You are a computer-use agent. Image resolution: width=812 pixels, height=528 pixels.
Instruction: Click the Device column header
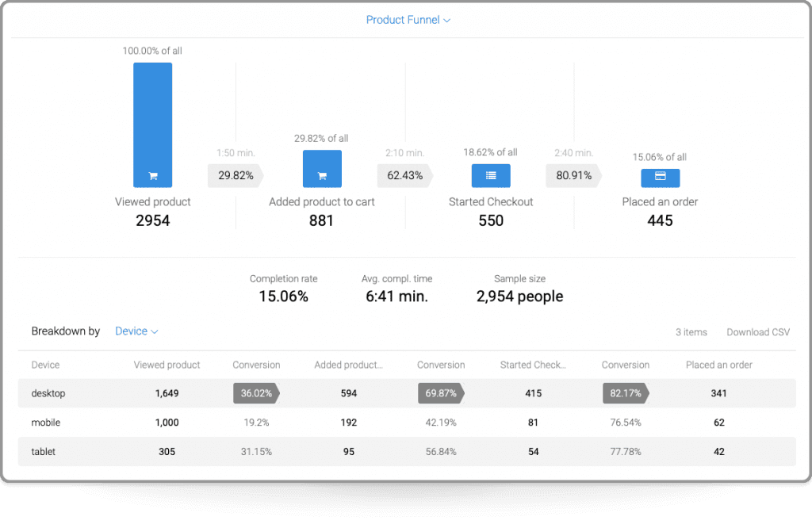point(45,365)
